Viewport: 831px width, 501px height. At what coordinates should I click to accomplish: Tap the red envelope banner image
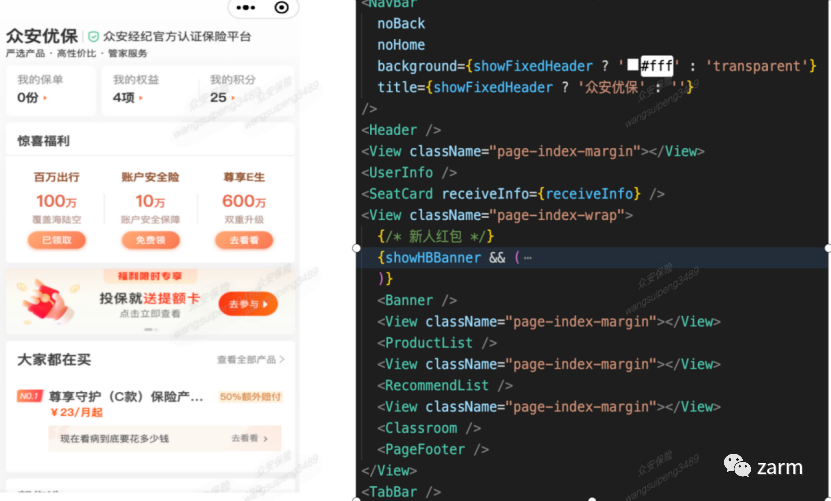pyautogui.click(x=48, y=302)
